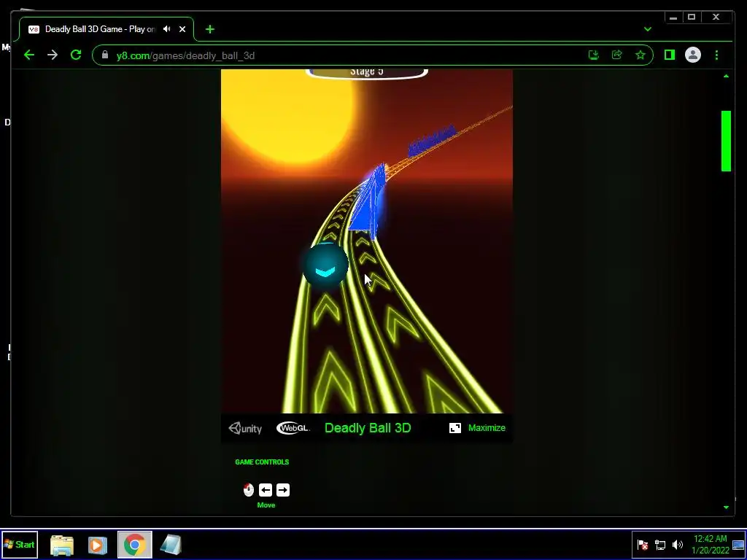Click the right arrow key icon
747x560 pixels.
click(x=283, y=490)
